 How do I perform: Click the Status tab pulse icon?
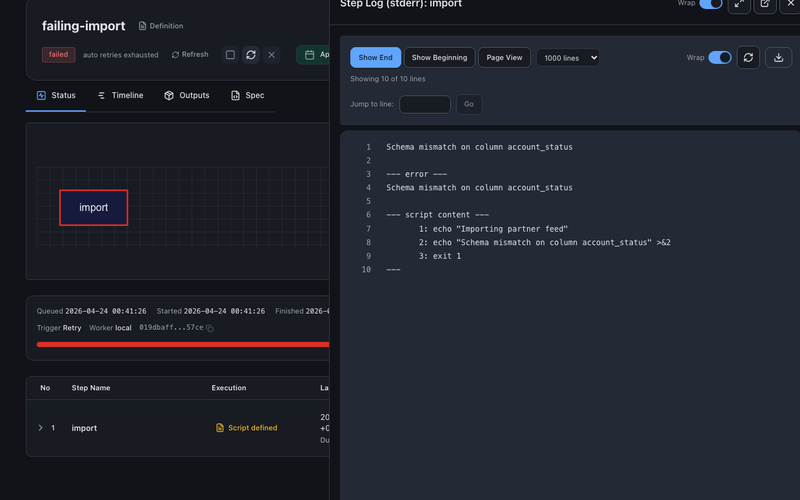pos(41,95)
